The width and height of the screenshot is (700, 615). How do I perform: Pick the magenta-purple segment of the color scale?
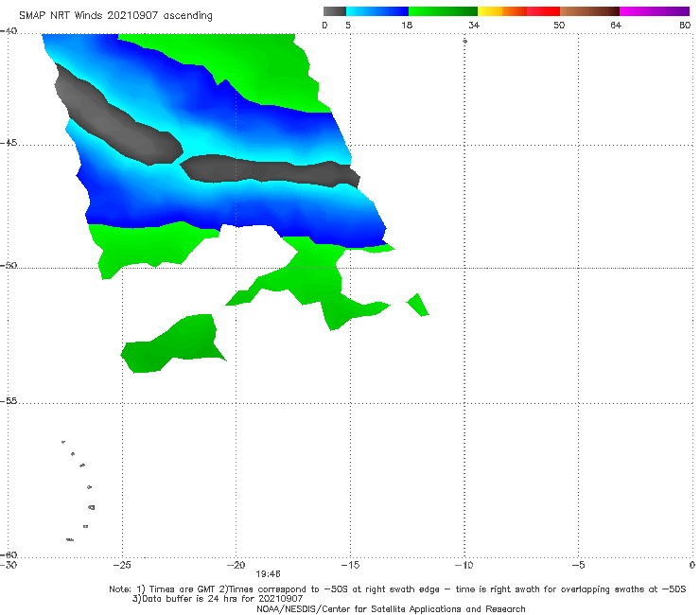click(x=654, y=11)
